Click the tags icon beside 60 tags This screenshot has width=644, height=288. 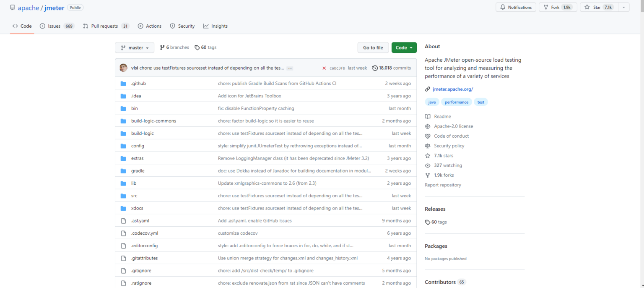tap(197, 47)
